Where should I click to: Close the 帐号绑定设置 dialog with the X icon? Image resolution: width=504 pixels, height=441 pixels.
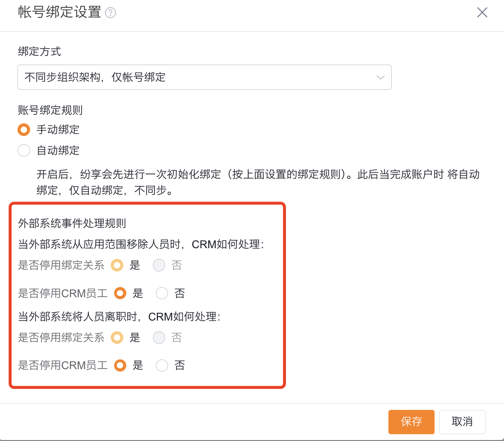[x=482, y=13]
